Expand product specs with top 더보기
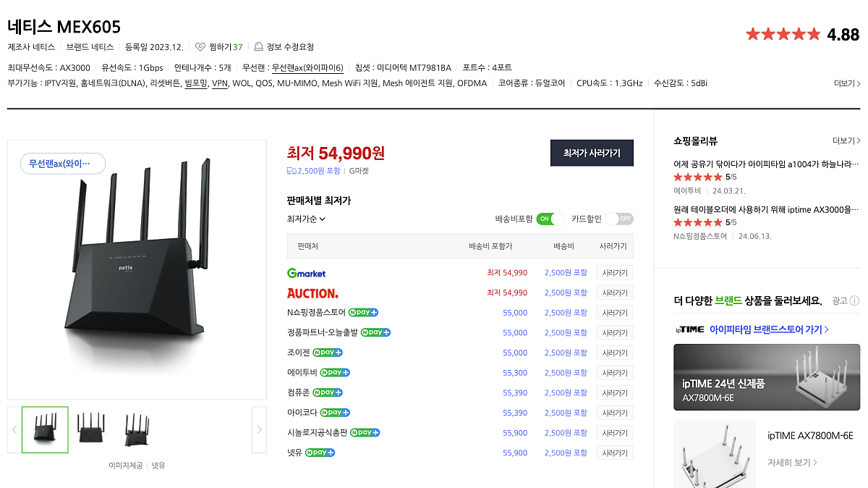The image size is (868, 488). click(x=846, y=83)
